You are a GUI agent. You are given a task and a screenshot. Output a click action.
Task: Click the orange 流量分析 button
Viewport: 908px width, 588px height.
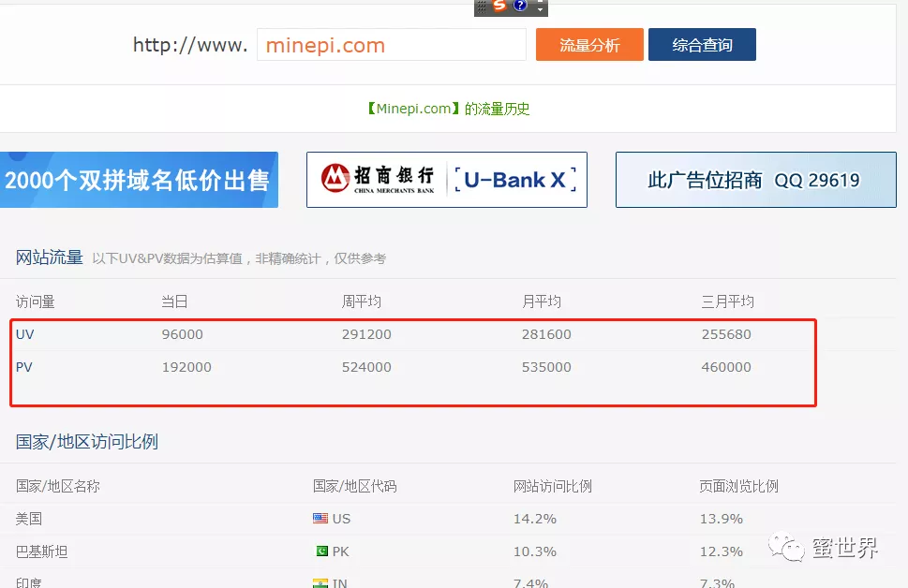click(589, 45)
